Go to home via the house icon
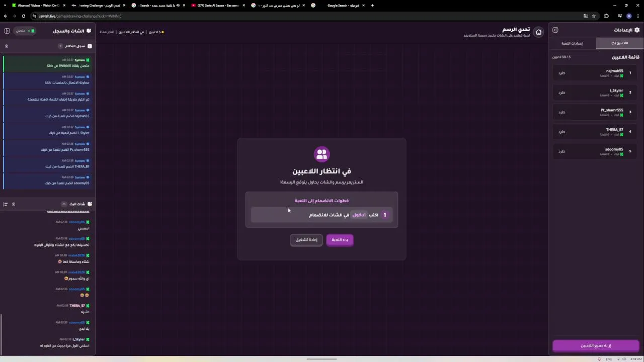Viewport: 644px width, 362px height. 538,32
